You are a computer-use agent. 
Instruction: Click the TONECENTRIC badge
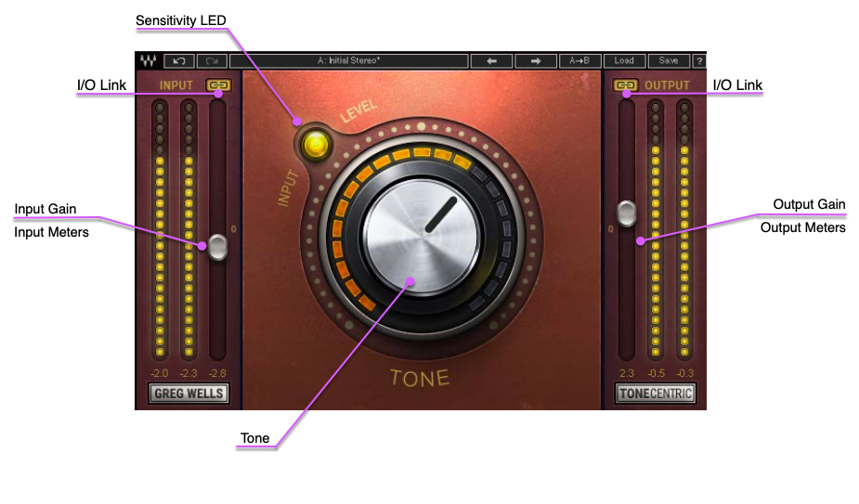point(656,394)
